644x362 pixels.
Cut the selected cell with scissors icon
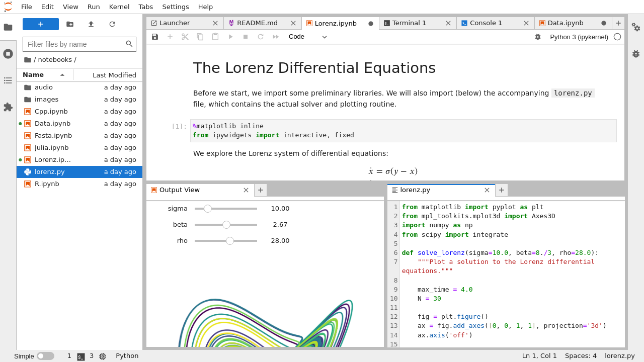point(185,36)
